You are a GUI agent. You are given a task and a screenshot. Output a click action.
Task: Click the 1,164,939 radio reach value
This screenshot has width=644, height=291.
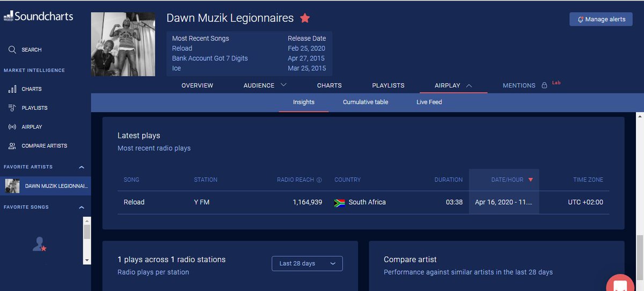pos(308,203)
